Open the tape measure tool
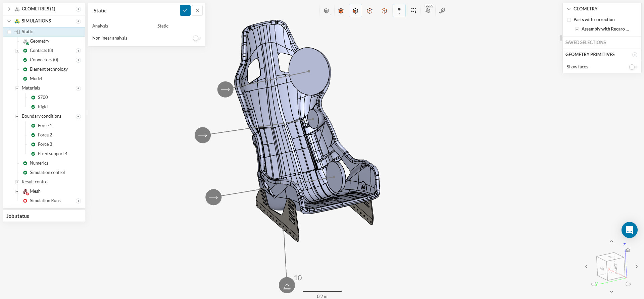 click(442, 11)
